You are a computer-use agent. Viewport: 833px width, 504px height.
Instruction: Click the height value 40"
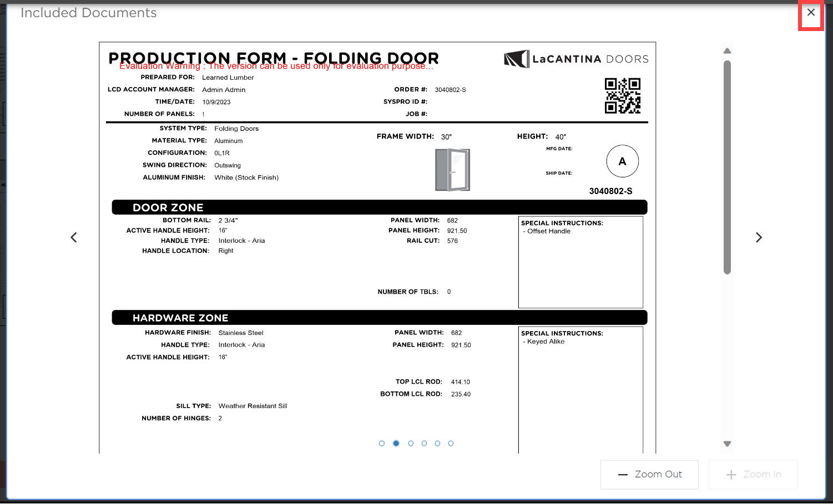tap(561, 137)
